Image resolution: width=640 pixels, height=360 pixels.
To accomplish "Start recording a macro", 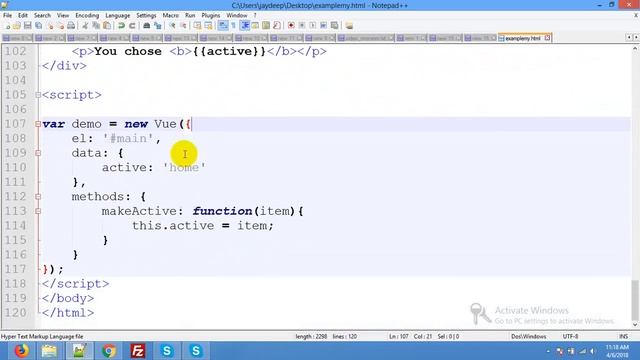I will point(291,26).
